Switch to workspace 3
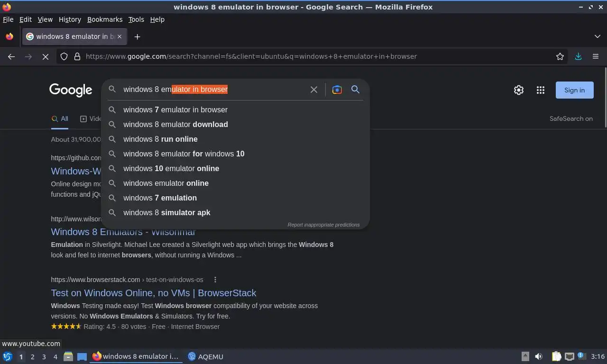This screenshot has width=607, height=364. coord(44,356)
